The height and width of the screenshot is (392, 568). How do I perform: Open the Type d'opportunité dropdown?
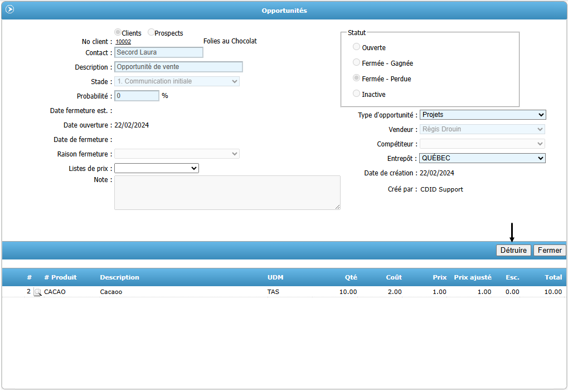(482, 115)
